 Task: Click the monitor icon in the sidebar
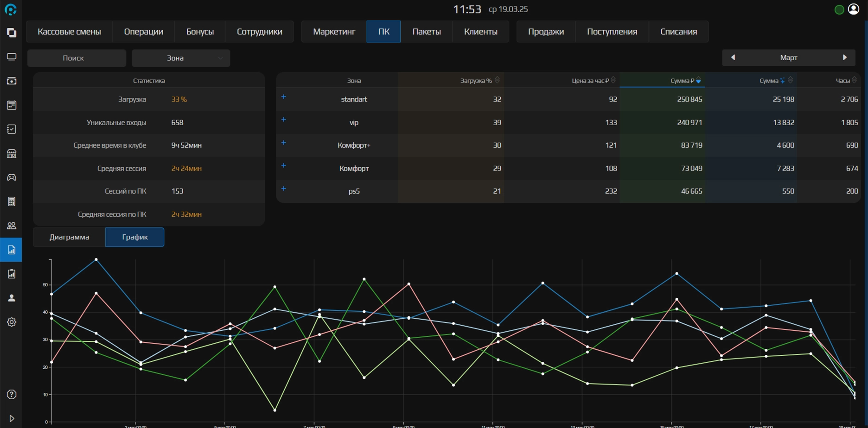pyautogui.click(x=12, y=57)
